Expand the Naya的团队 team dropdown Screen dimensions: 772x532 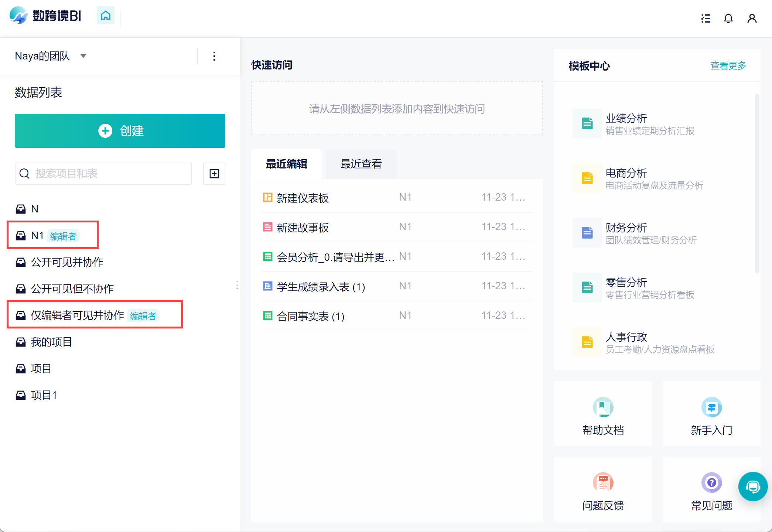click(83, 56)
